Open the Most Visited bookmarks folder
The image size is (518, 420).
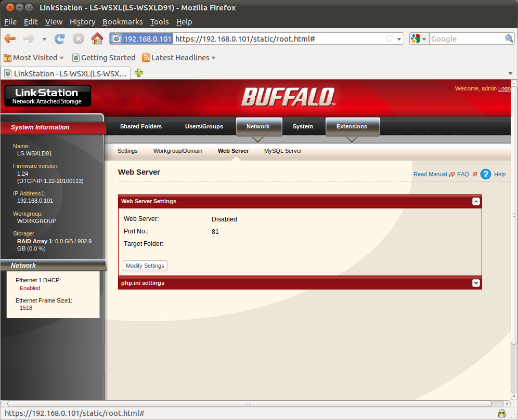click(33, 58)
